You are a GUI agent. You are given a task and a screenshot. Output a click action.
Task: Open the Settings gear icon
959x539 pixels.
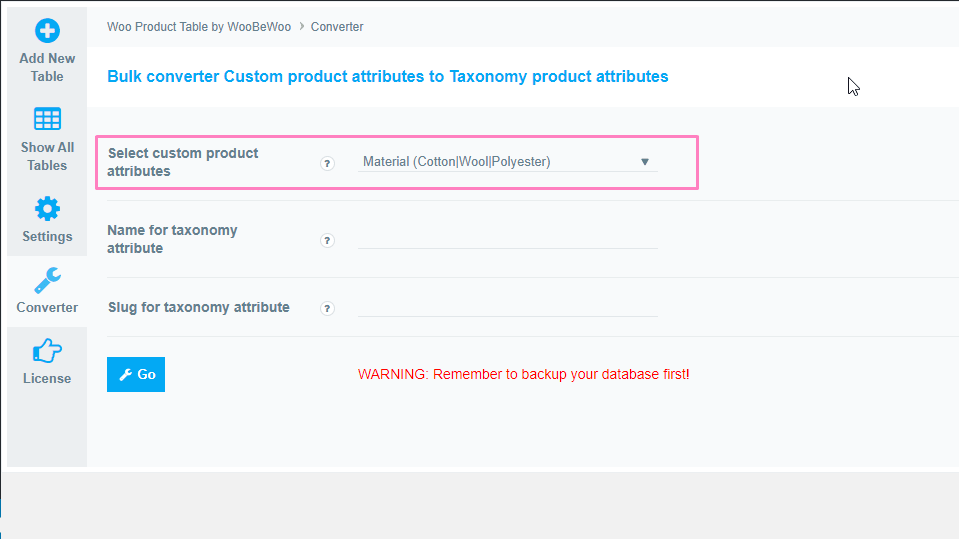coord(47,209)
